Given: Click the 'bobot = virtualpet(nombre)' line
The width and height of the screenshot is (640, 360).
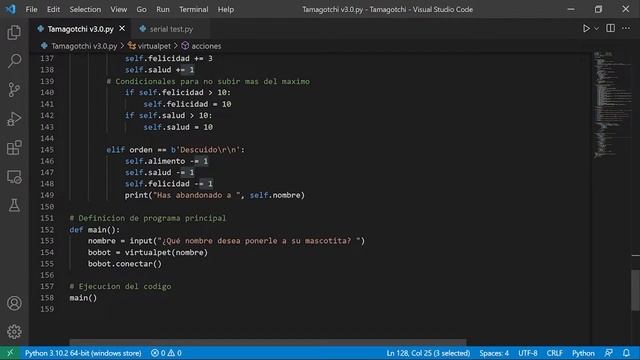Looking at the screenshot, I should (x=148, y=252).
